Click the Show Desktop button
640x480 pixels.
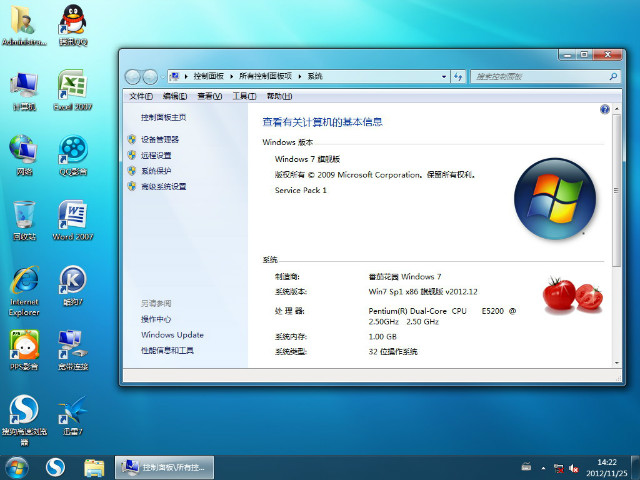(x=635, y=468)
